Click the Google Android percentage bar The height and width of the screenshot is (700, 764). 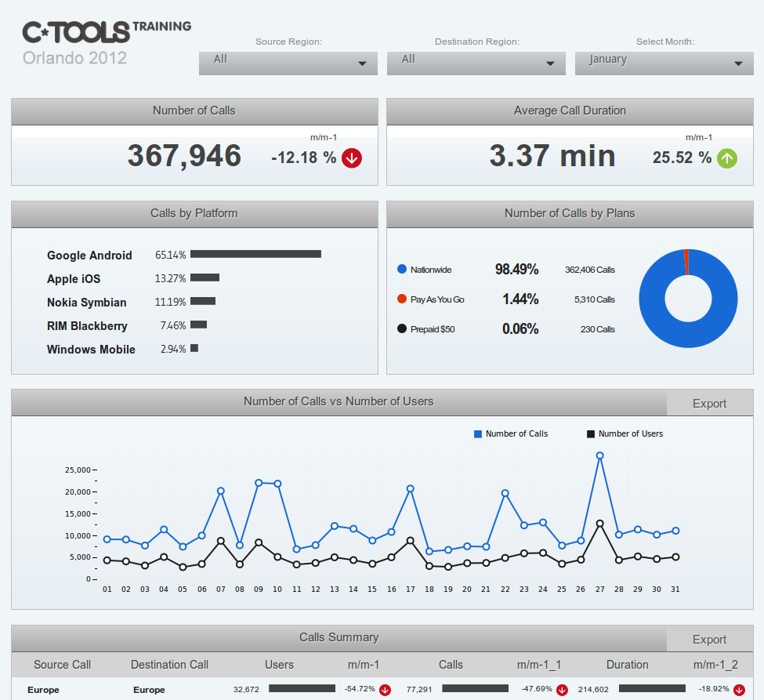coord(257,254)
